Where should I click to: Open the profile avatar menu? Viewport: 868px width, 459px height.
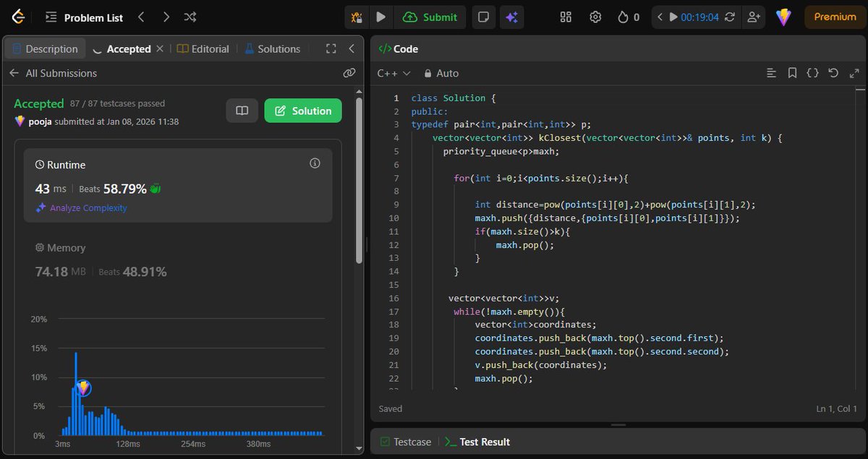784,17
